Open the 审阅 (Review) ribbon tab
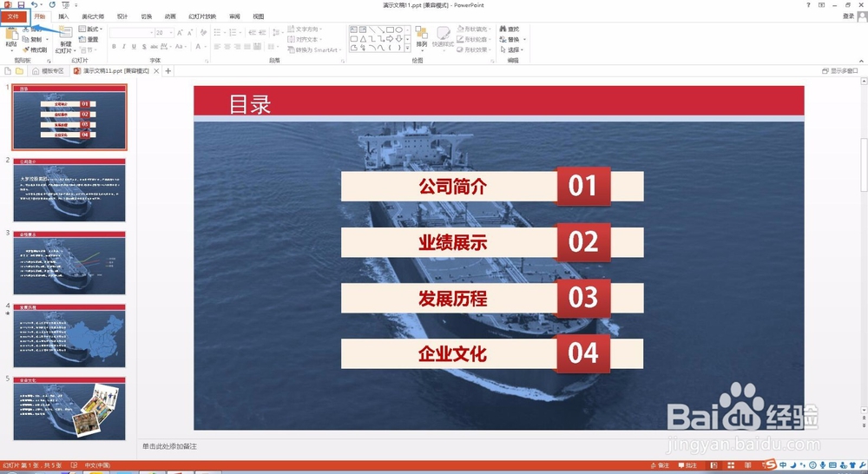 pyautogui.click(x=234, y=16)
